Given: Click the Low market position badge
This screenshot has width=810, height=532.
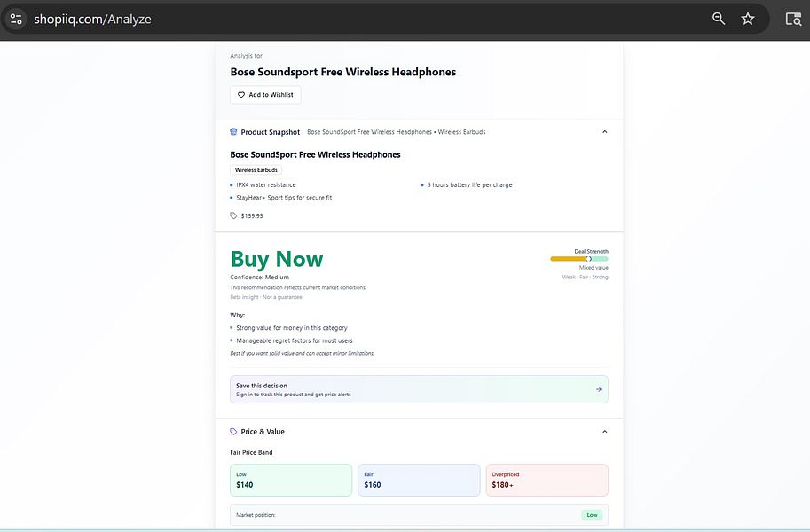Looking at the screenshot, I should coord(593,514).
